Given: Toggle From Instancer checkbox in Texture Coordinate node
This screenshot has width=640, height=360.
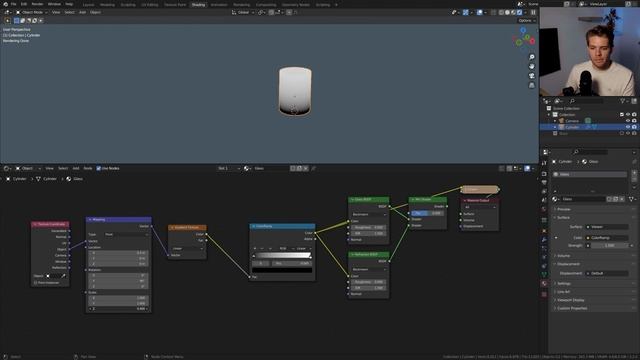Looking at the screenshot, I should pyautogui.click(x=36, y=282).
